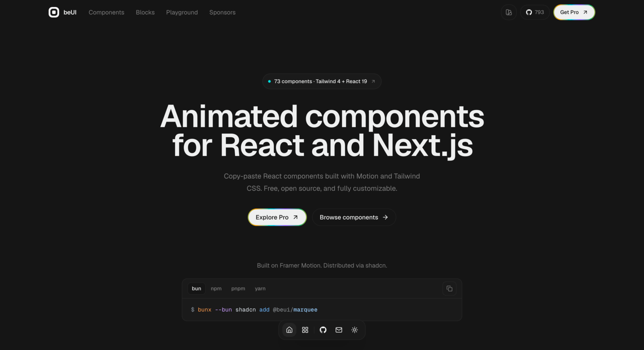This screenshot has width=644, height=350.
Task: Click the "Built on Framer Motion" caption
Action: pyautogui.click(x=322, y=266)
